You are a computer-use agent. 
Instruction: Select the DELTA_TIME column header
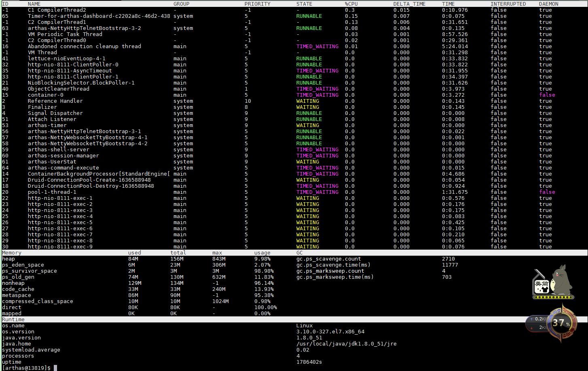tap(409, 4)
